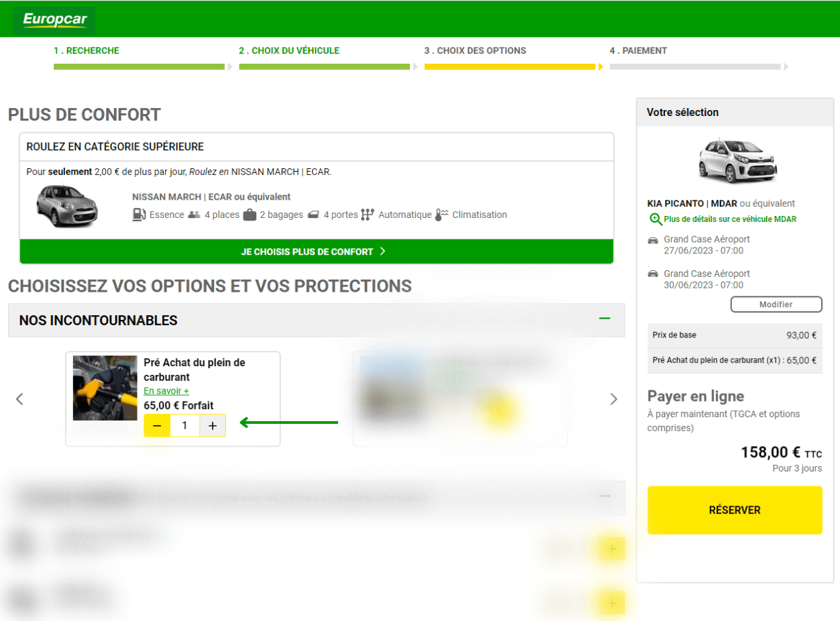Select the Essence fuel icon

coord(138,215)
